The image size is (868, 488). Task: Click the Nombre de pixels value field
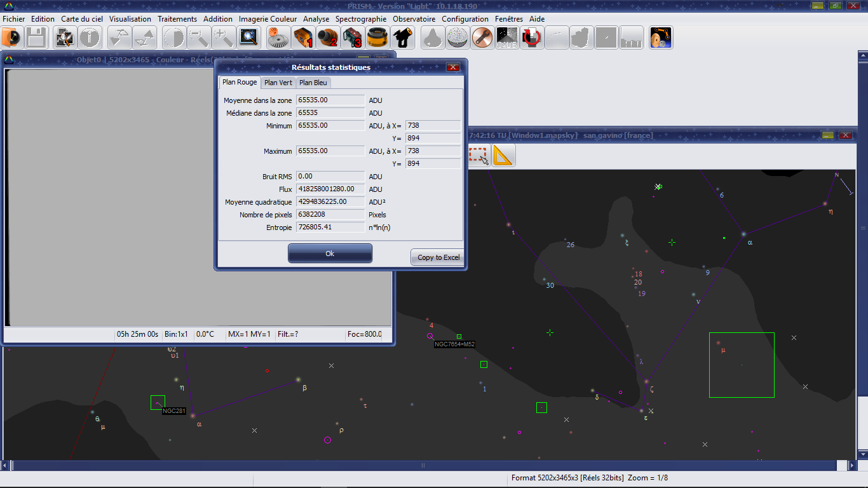click(330, 215)
